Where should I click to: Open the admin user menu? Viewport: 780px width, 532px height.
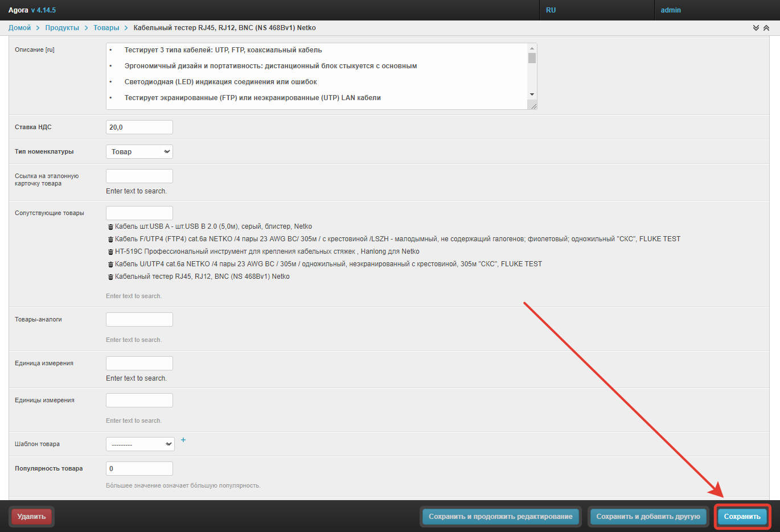point(671,10)
